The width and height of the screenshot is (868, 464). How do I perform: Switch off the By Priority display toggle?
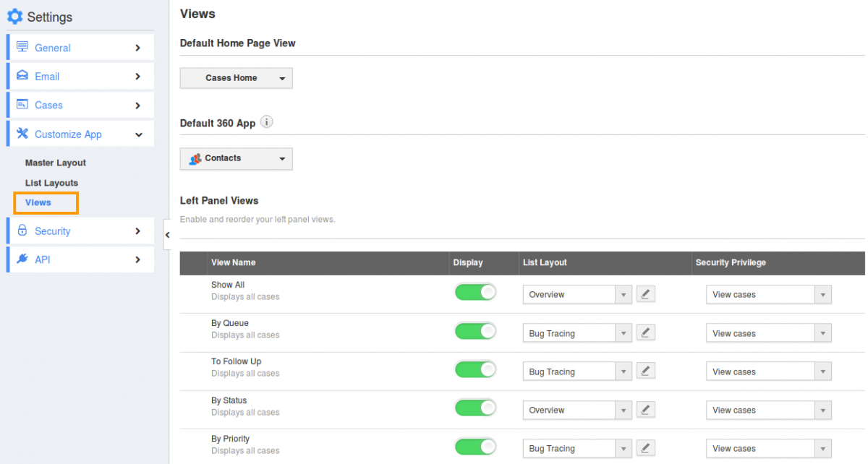coord(475,446)
